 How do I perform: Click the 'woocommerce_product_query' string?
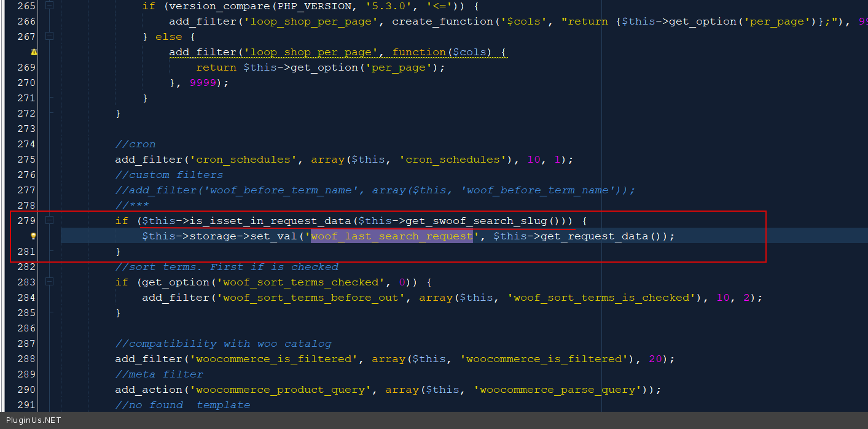point(281,390)
